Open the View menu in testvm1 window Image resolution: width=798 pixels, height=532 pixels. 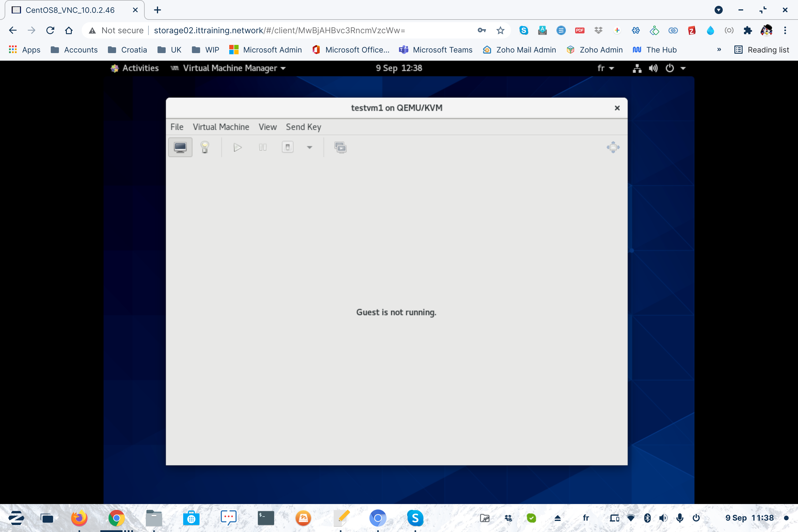click(x=268, y=127)
